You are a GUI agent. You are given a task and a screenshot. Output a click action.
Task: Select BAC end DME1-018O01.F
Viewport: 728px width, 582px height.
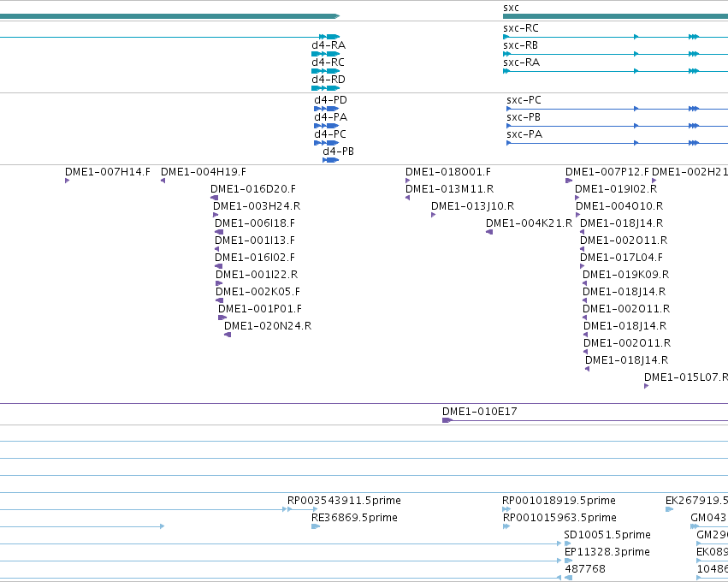(x=448, y=172)
